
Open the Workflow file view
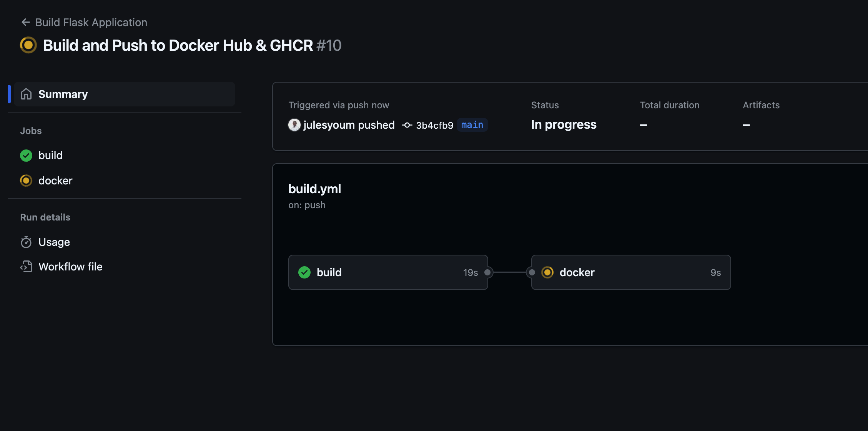click(x=70, y=266)
